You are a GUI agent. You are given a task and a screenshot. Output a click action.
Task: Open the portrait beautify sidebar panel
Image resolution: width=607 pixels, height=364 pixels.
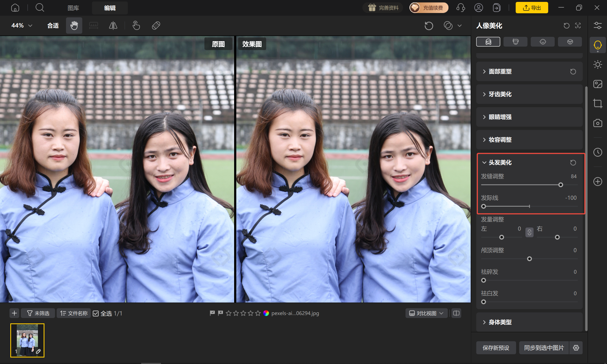coord(598,45)
